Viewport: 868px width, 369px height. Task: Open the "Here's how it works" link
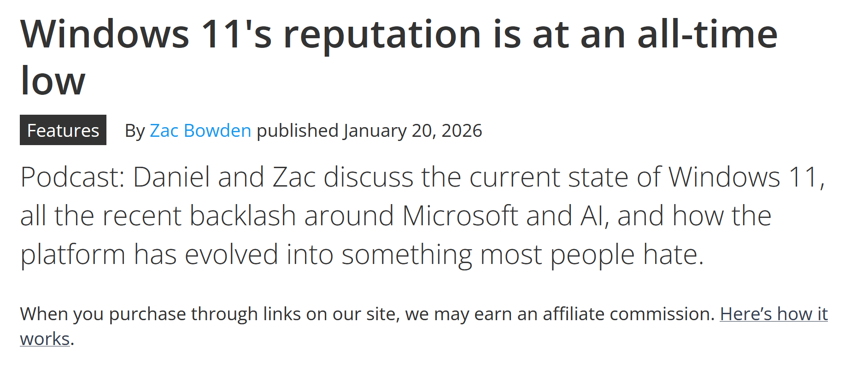pyautogui.click(x=774, y=314)
